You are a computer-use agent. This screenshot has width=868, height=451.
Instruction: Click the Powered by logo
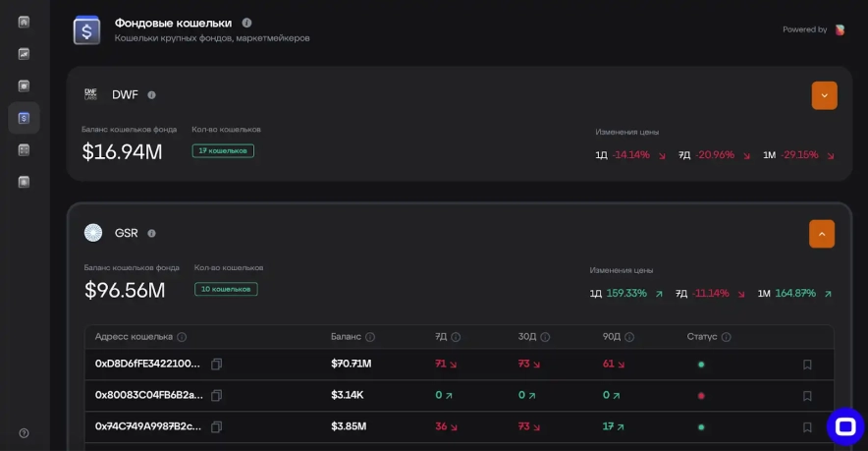click(x=840, y=29)
